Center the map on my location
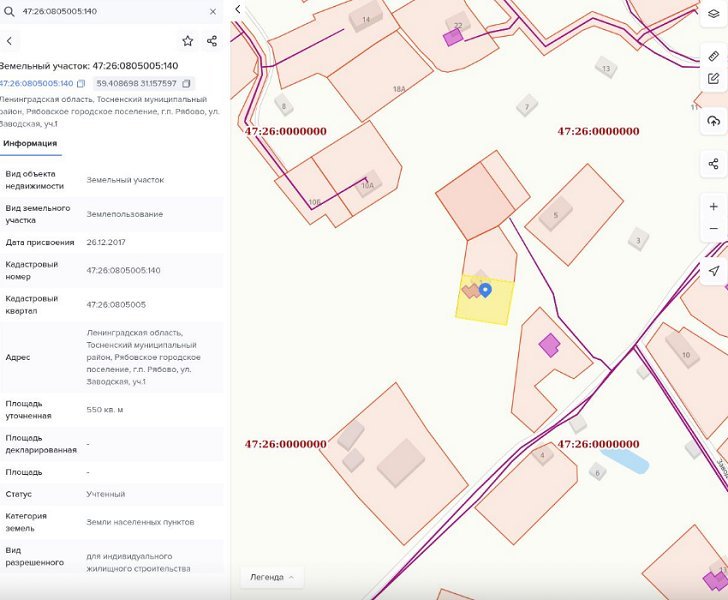Screen dimensions: 728x600 714,271
